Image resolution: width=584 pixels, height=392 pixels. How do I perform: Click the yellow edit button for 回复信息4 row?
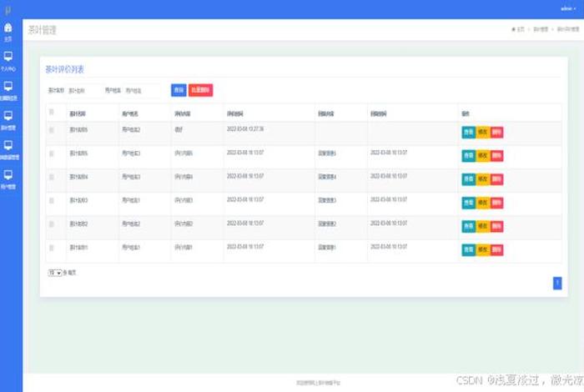click(x=483, y=179)
